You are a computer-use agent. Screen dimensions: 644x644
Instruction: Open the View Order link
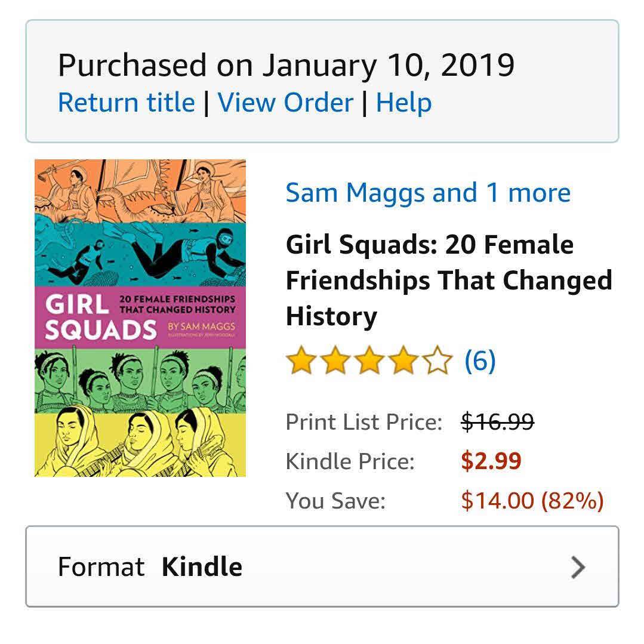pyautogui.click(x=285, y=103)
